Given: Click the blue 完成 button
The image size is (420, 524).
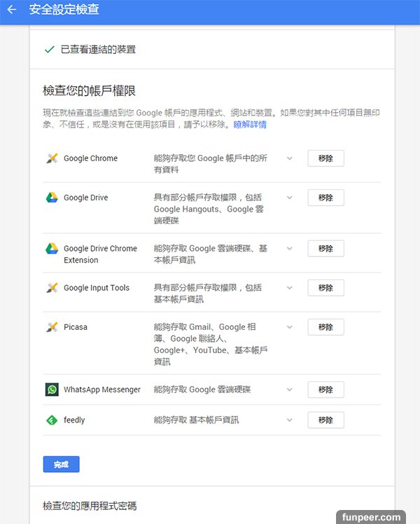Looking at the screenshot, I should coord(61,464).
